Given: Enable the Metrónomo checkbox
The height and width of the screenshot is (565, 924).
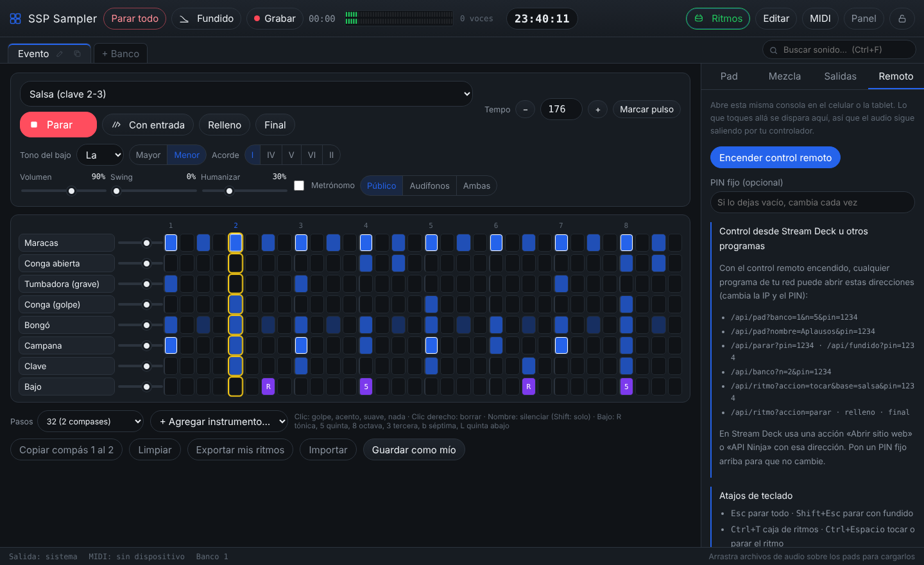Looking at the screenshot, I should tap(299, 186).
